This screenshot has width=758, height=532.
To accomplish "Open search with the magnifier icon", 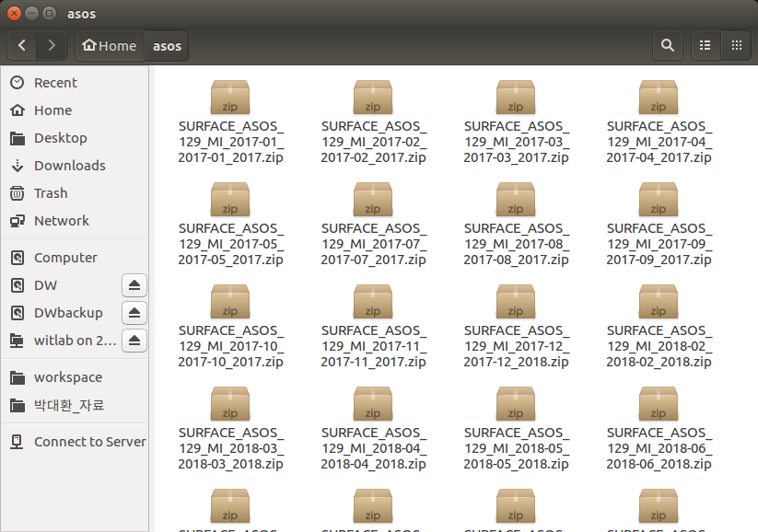I will pyautogui.click(x=667, y=45).
